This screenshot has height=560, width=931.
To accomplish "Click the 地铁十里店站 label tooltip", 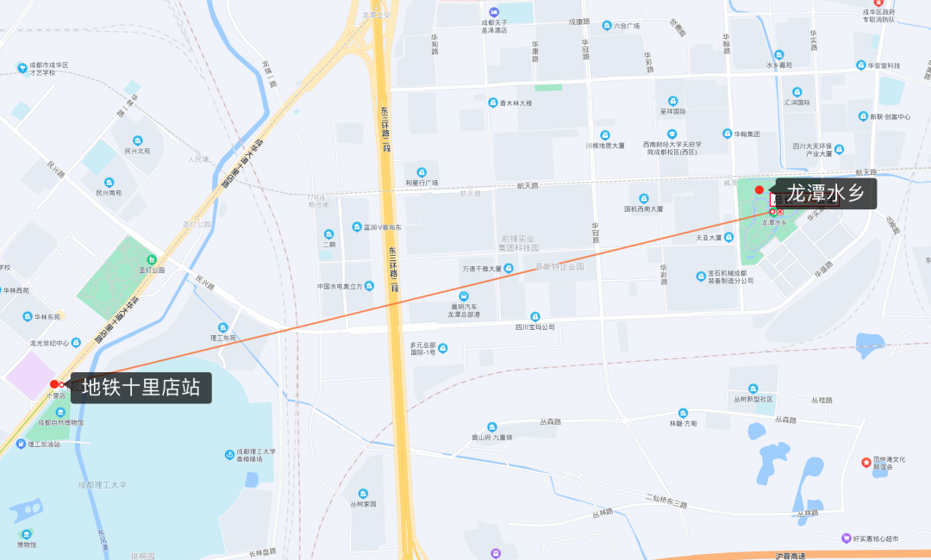I will [141, 388].
